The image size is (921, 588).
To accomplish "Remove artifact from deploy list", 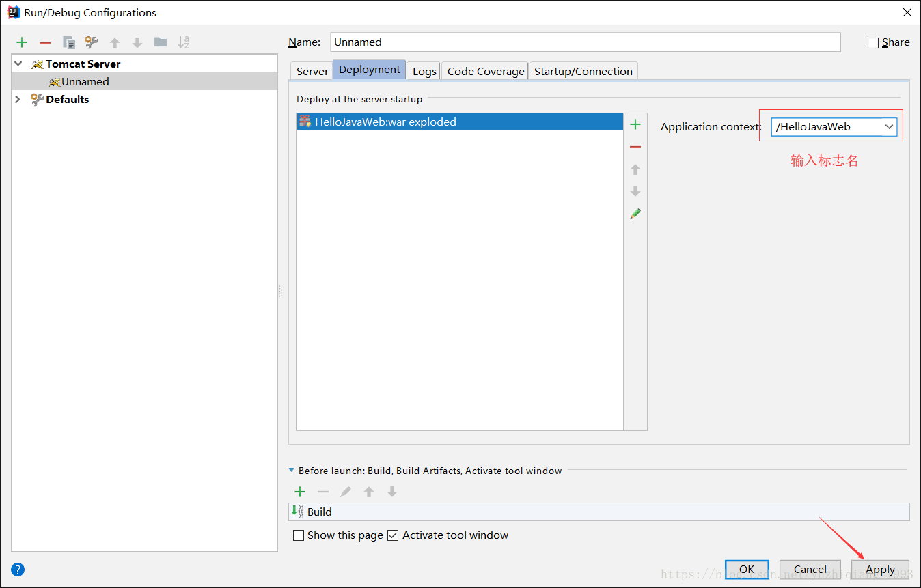I will [x=635, y=147].
